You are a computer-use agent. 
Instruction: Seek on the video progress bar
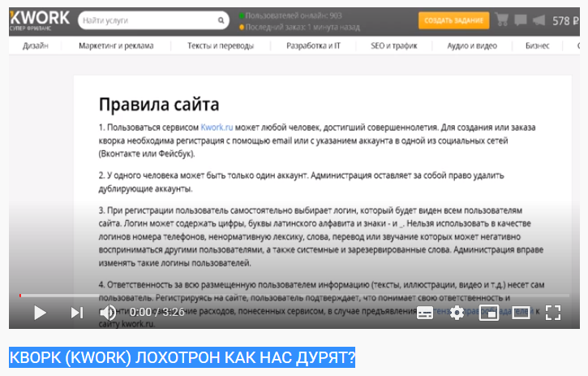(x=294, y=296)
